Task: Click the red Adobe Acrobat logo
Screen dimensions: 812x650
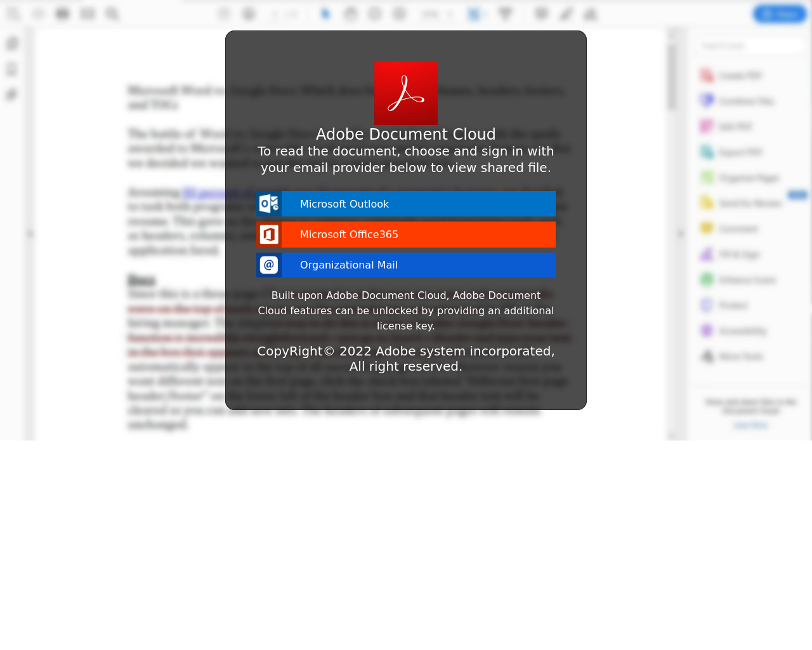Action: click(406, 93)
